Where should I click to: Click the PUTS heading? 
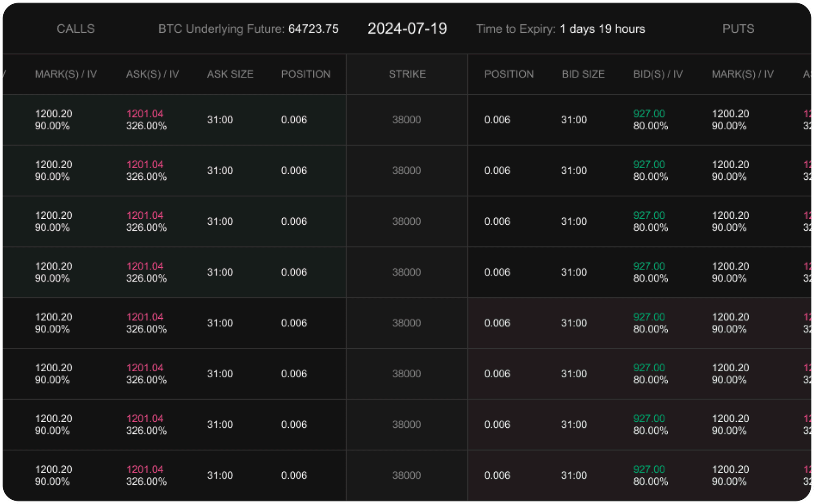tap(738, 29)
